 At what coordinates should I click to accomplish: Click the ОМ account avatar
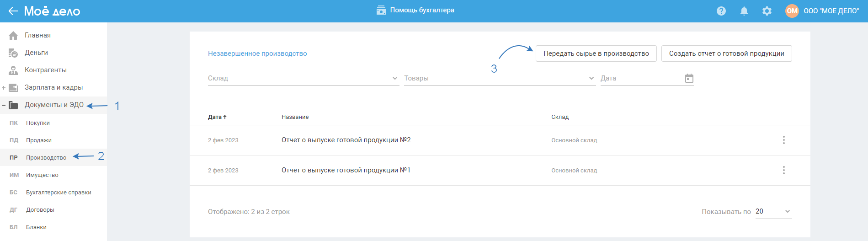(x=792, y=11)
